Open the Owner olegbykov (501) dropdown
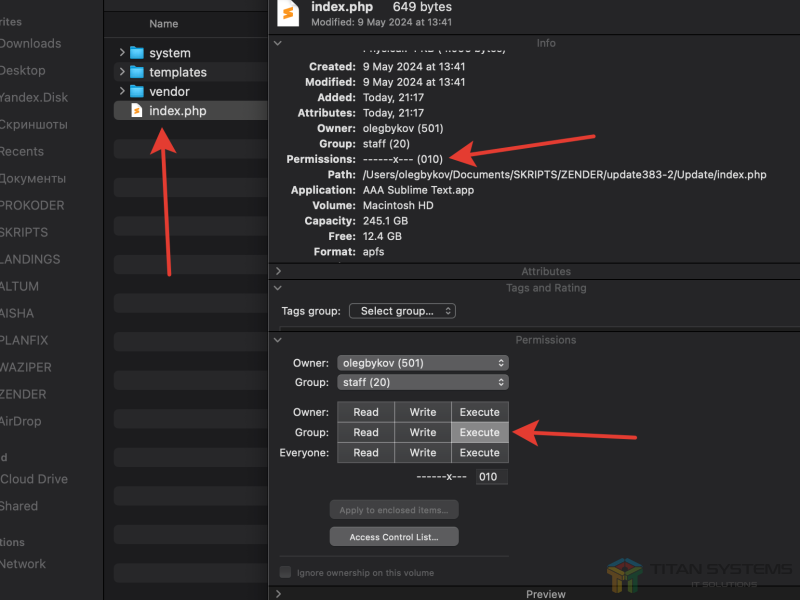Image resolution: width=800 pixels, height=600 pixels. 422,363
